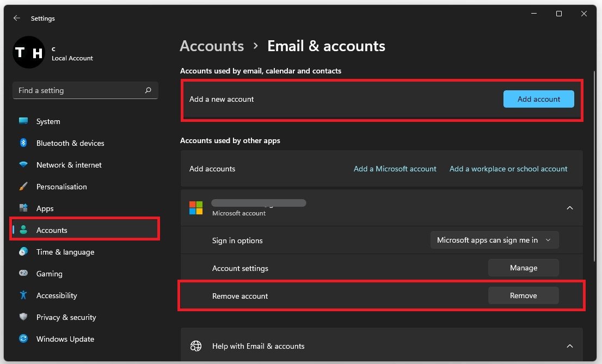This screenshot has height=364, width=602.
Task: Click the Gaming controller icon
Action: (23, 273)
